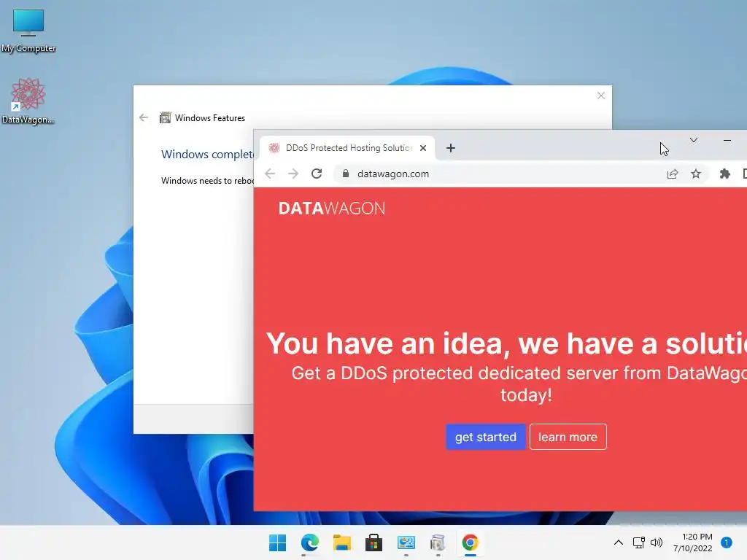
Task: Close the Windows Features dialog
Action: point(601,96)
